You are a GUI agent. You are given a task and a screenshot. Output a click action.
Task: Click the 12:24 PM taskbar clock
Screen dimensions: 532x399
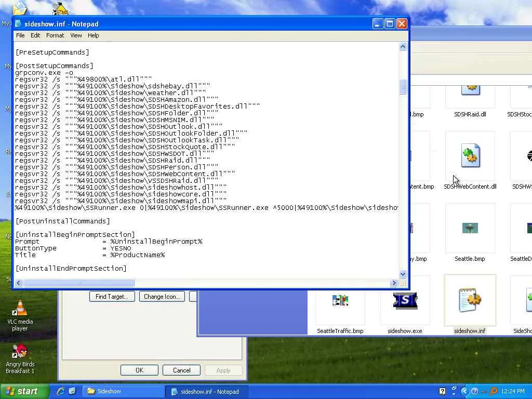click(x=513, y=392)
